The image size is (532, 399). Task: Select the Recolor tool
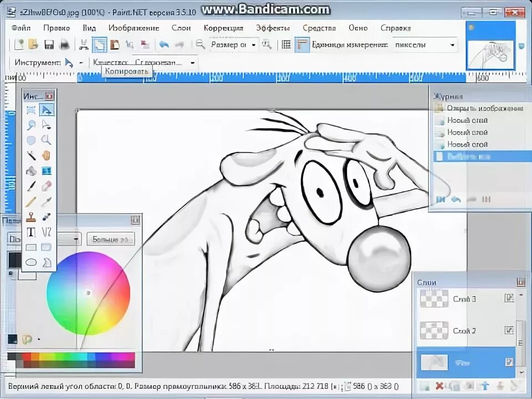pyautogui.click(x=47, y=217)
